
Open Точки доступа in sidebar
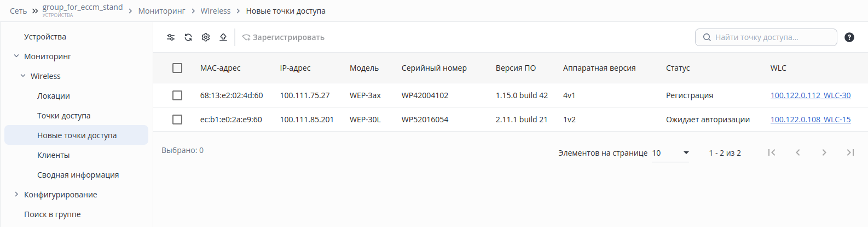pos(64,116)
